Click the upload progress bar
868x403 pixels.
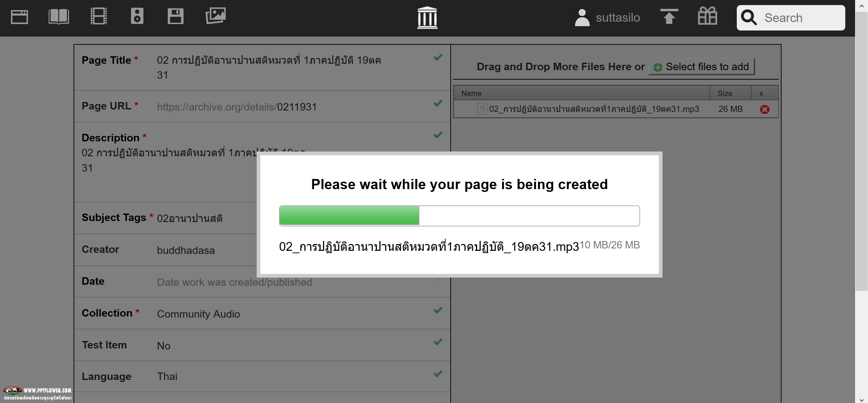point(459,216)
